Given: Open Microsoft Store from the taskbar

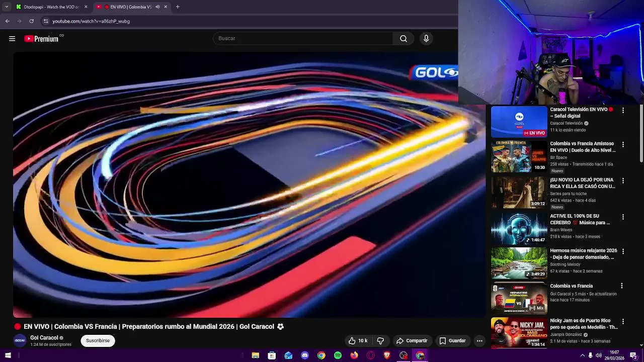Looking at the screenshot, I should (x=272, y=355).
